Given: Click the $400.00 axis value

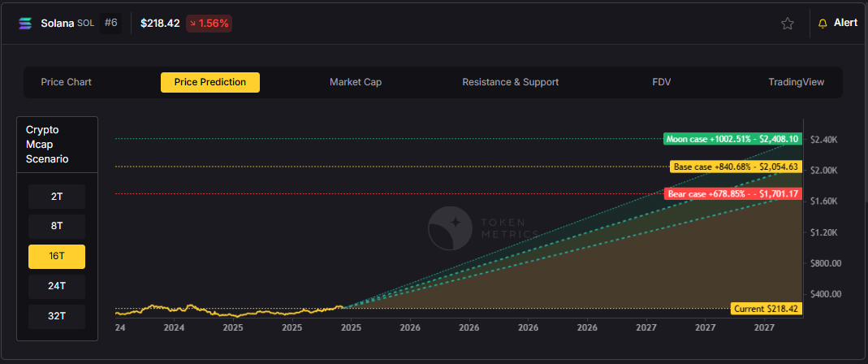Looking at the screenshot, I should coord(826,293).
